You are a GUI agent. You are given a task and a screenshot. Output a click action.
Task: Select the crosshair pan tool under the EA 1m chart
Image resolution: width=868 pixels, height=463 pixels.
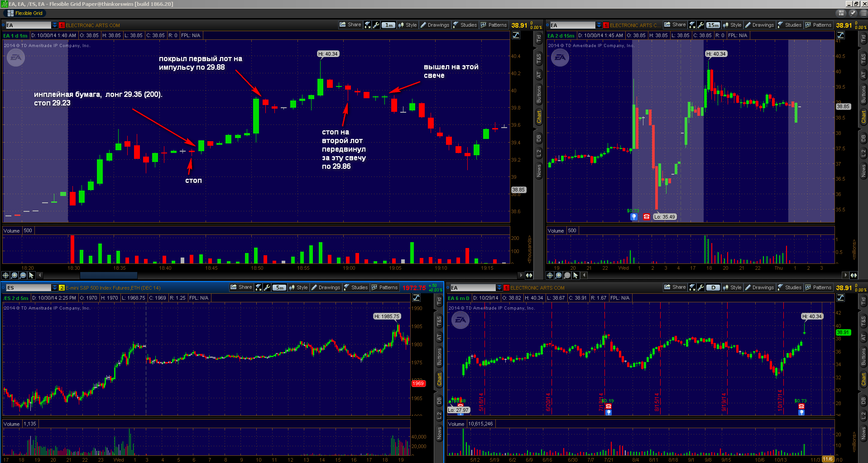click(x=6, y=275)
